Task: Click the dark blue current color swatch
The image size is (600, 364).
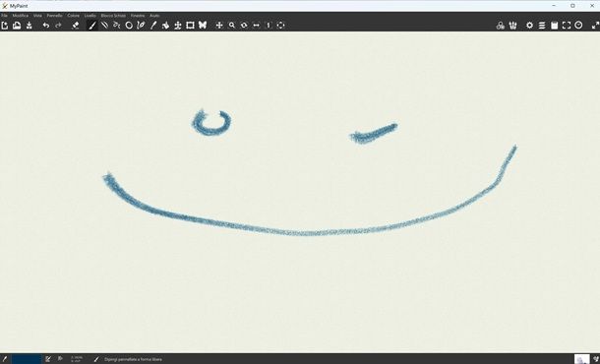Action: pyautogui.click(x=27, y=359)
